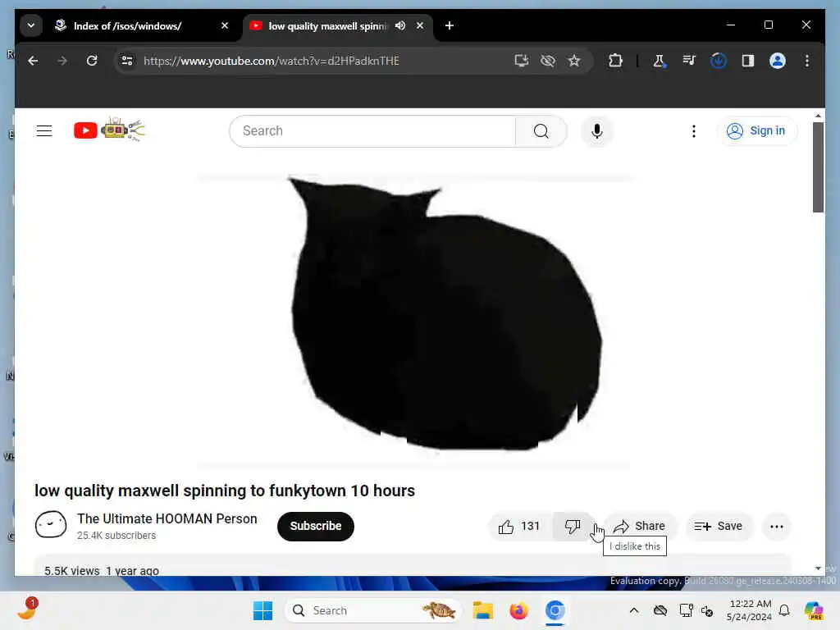Share the video

coord(640,527)
